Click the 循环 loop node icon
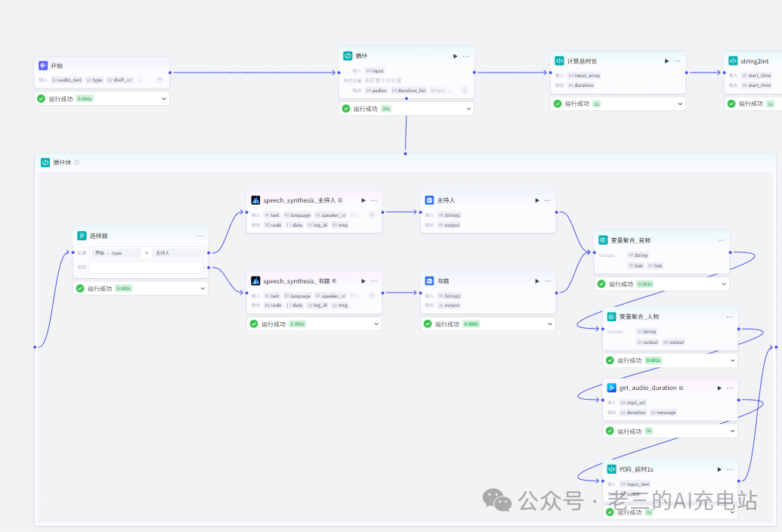The width and height of the screenshot is (782, 532). 348,56
